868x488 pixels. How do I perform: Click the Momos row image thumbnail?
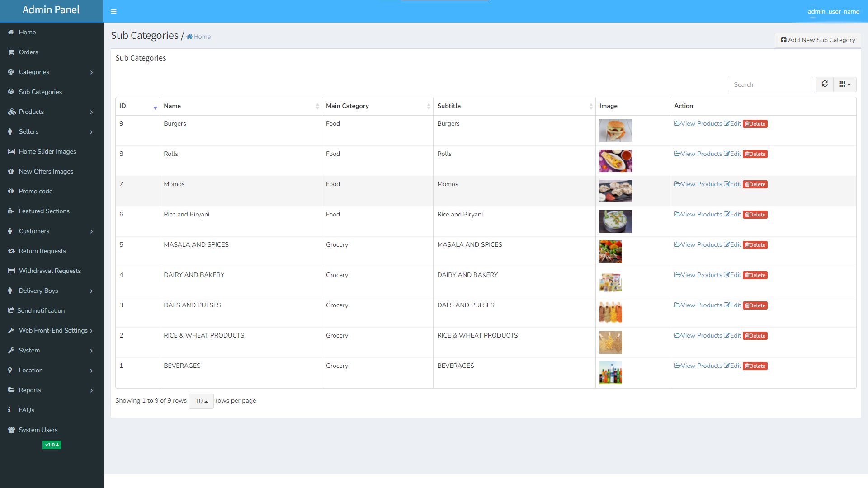[615, 191]
